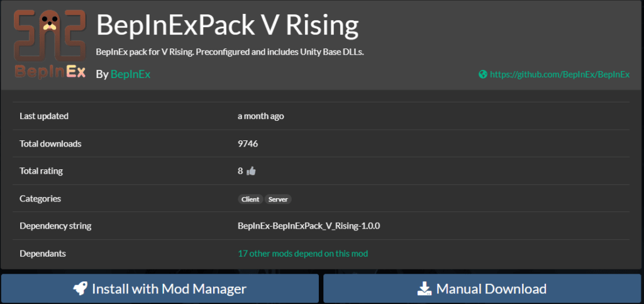Install with Mod Manager

click(160, 288)
